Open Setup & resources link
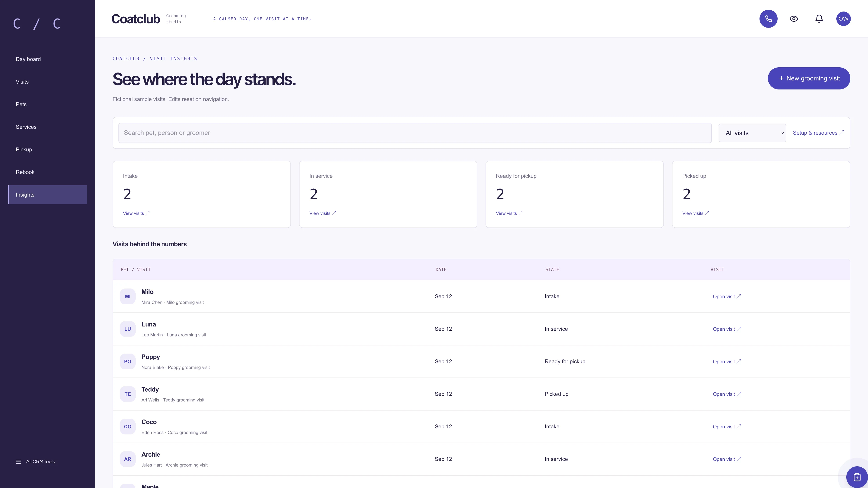This screenshot has height=488, width=868. coord(818,133)
